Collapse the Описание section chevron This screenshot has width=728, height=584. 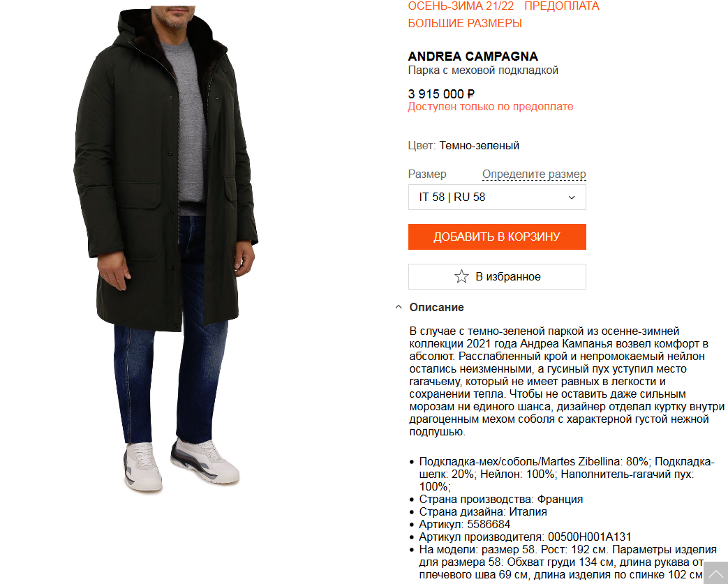tap(399, 307)
